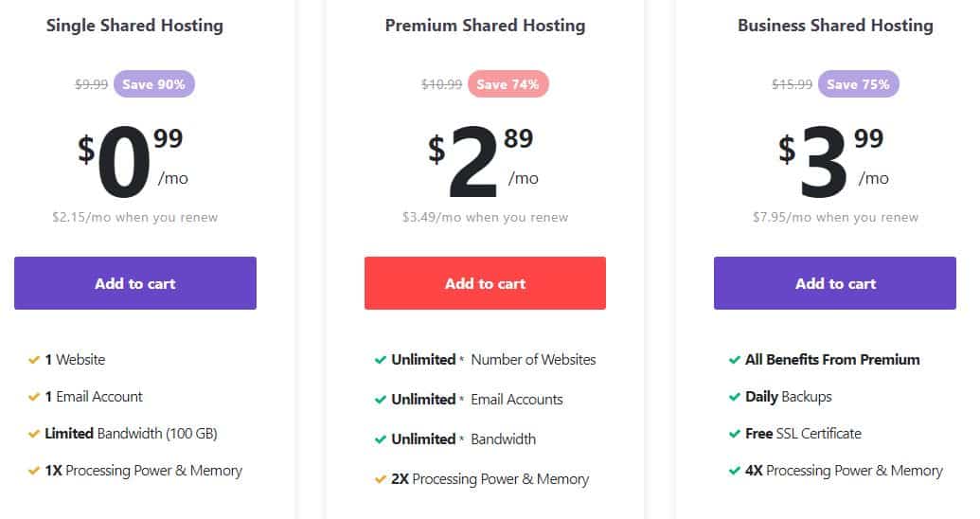This screenshot has height=519, width=980.
Task: Click the checkmark next to Daily Backups
Action: point(735,397)
